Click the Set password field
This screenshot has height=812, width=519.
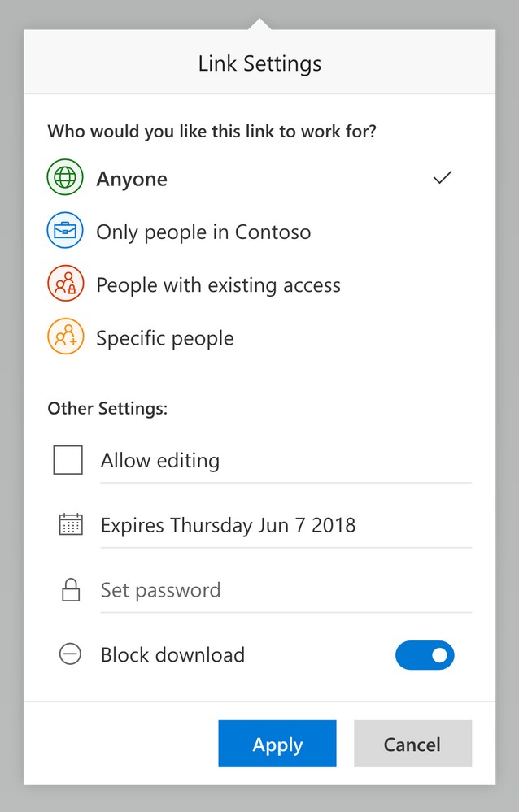tap(286, 590)
